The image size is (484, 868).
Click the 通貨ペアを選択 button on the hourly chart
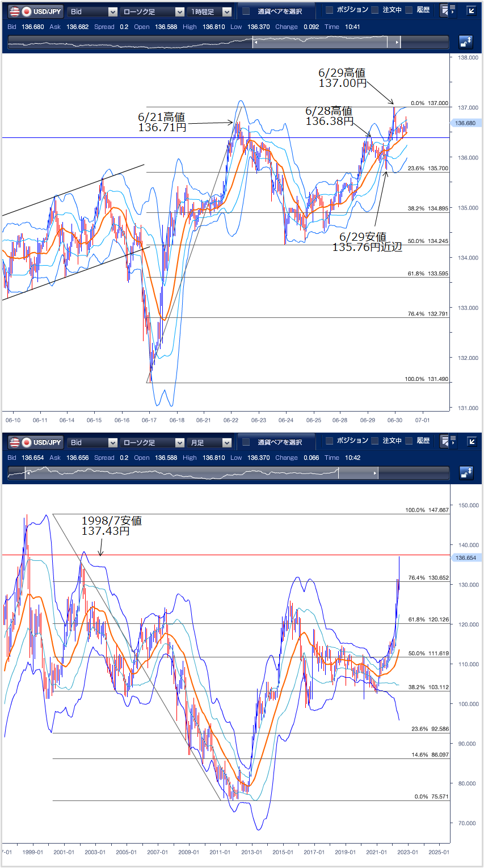277,11
